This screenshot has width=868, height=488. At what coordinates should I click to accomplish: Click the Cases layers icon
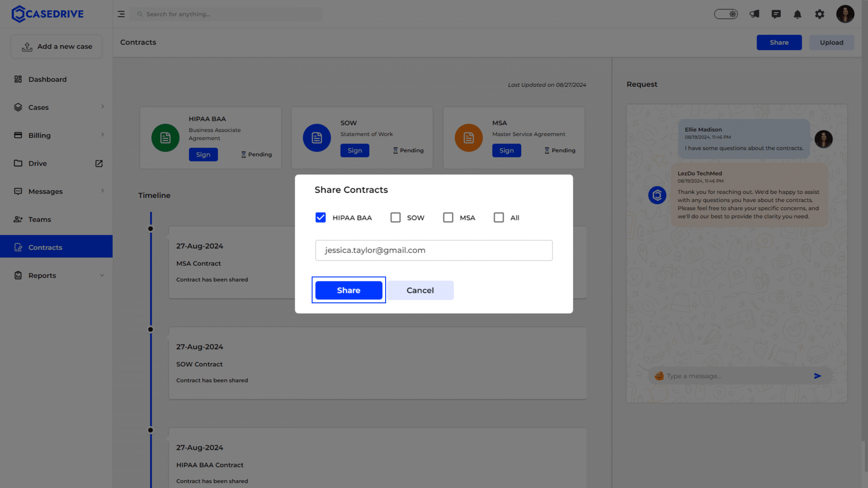tap(18, 107)
